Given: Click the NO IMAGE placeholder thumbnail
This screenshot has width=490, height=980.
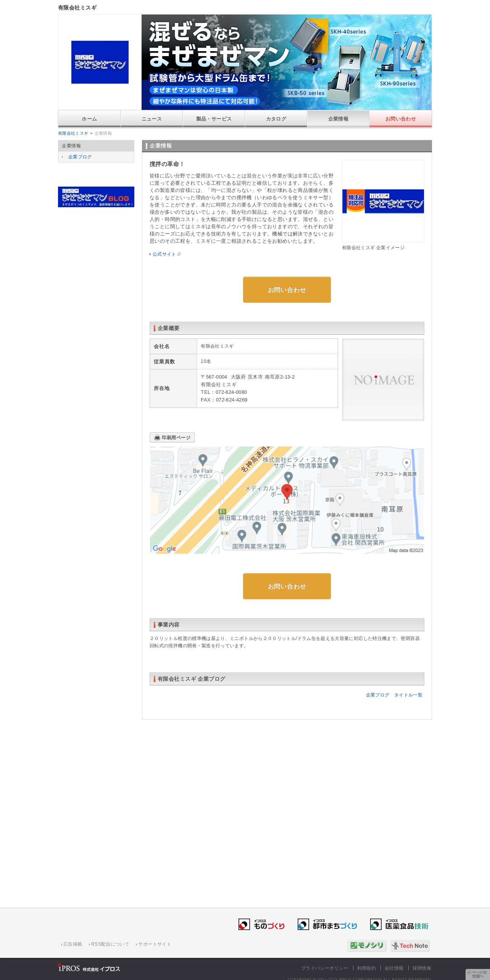Looking at the screenshot, I should 383,380.
